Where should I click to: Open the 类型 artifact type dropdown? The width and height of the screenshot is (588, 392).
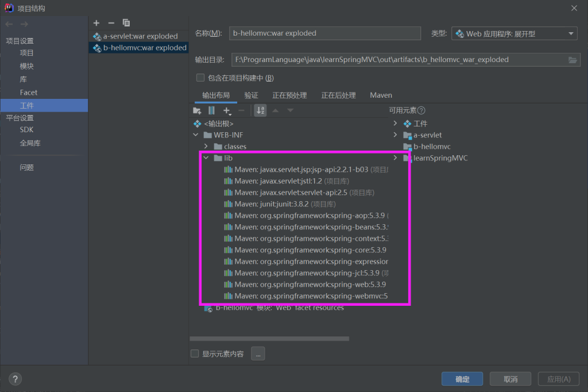514,33
